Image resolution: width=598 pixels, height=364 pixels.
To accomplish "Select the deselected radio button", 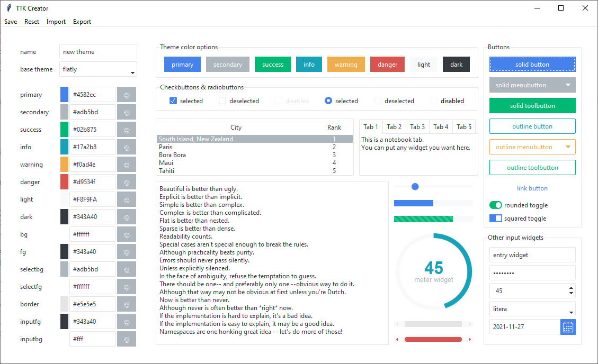I will pos(378,101).
